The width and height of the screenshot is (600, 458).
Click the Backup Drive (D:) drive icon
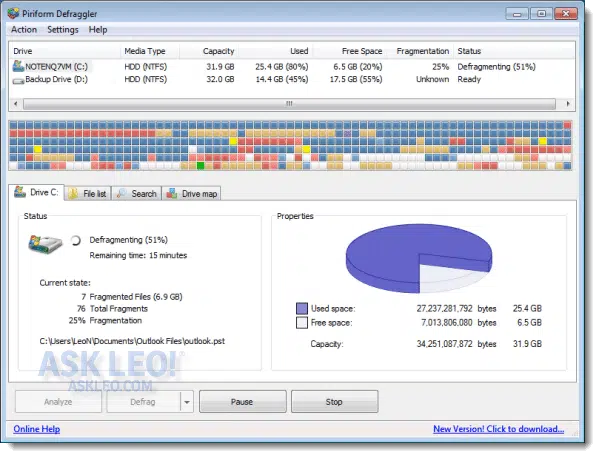pyautogui.click(x=18, y=81)
